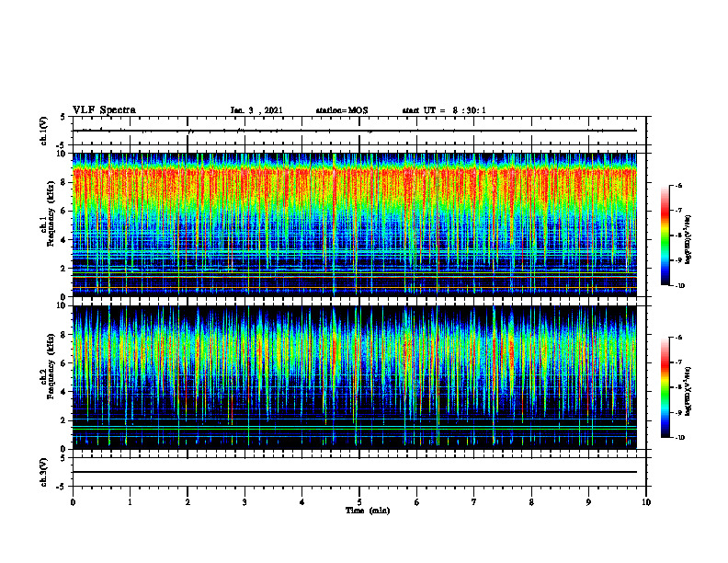
Task: Click the date text "Jan. 3, 2021"
Action: point(256,110)
